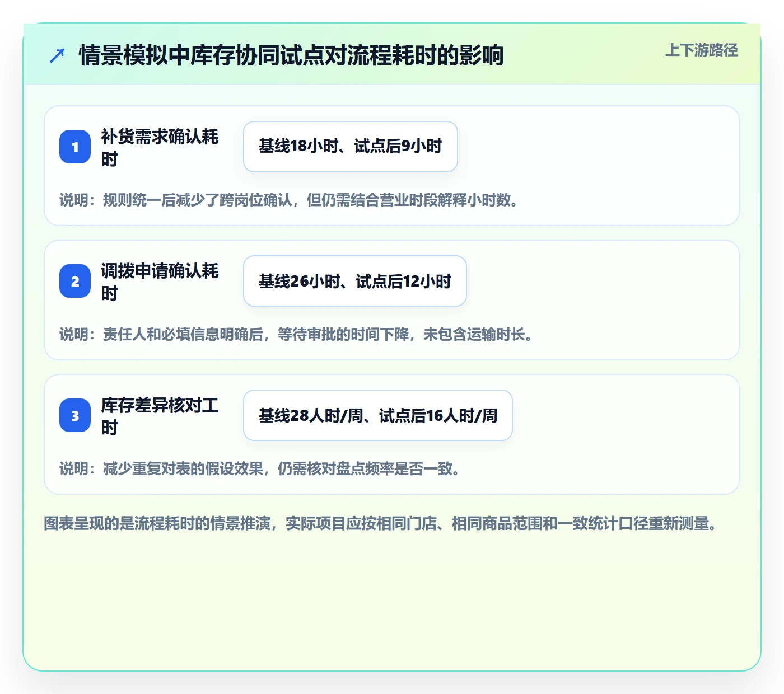Click the note mentioning 未包含运输时长
784x694 pixels.
tap(297, 334)
